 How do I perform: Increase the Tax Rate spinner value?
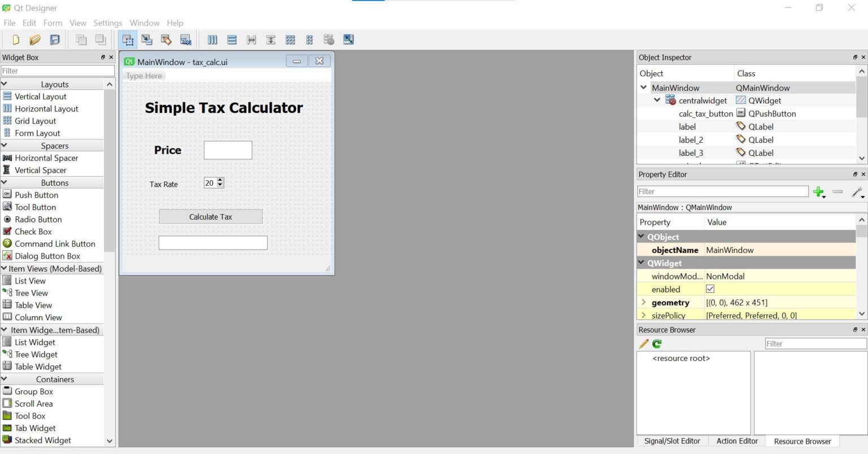coord(220,180)
